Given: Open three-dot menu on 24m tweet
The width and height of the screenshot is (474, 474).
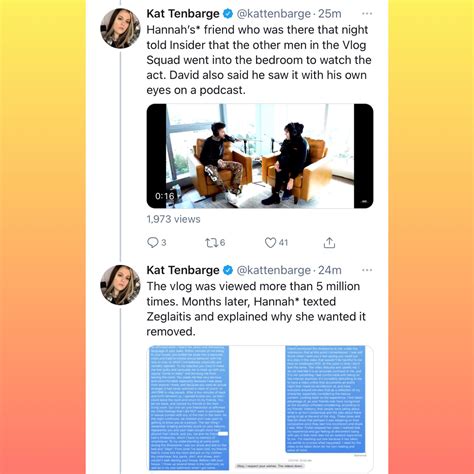Looking at the screenshot, I should [x=367, y=270].
